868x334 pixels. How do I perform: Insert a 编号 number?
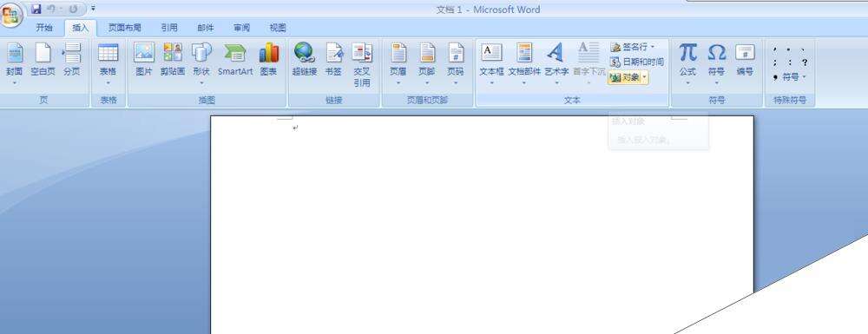click(745, 60)
